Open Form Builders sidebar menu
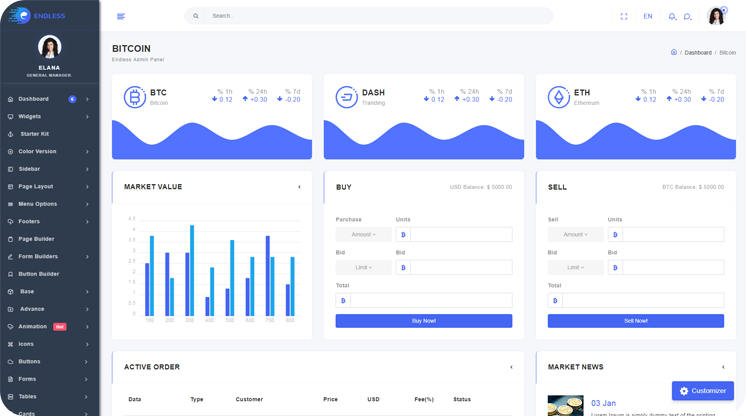The width and height of the screenshot is (746, 416). [48, 257]
